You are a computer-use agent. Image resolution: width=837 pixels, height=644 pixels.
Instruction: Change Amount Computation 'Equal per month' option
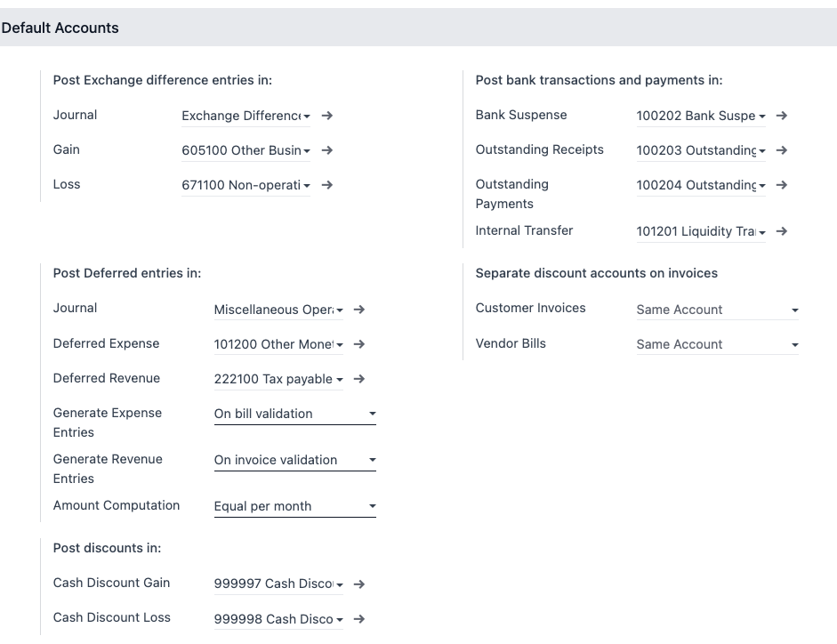[294, 506]
